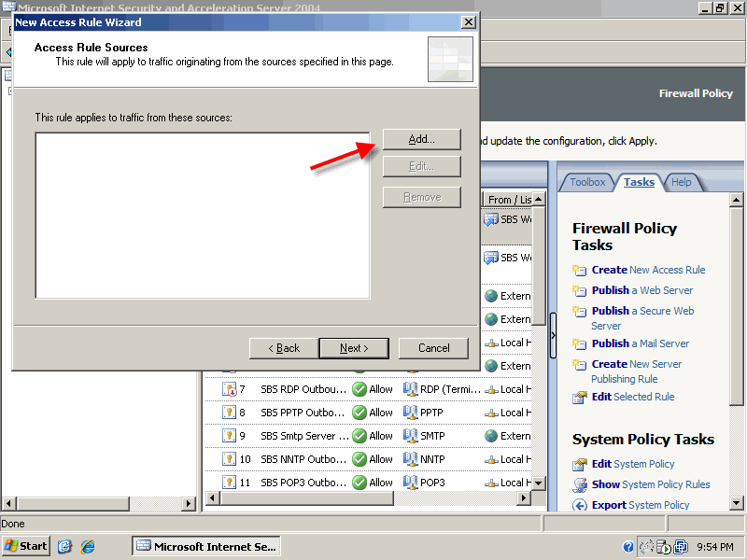Click the NNTP protocol icon
This screenshot has height=560, width=747.
[410, 458]
